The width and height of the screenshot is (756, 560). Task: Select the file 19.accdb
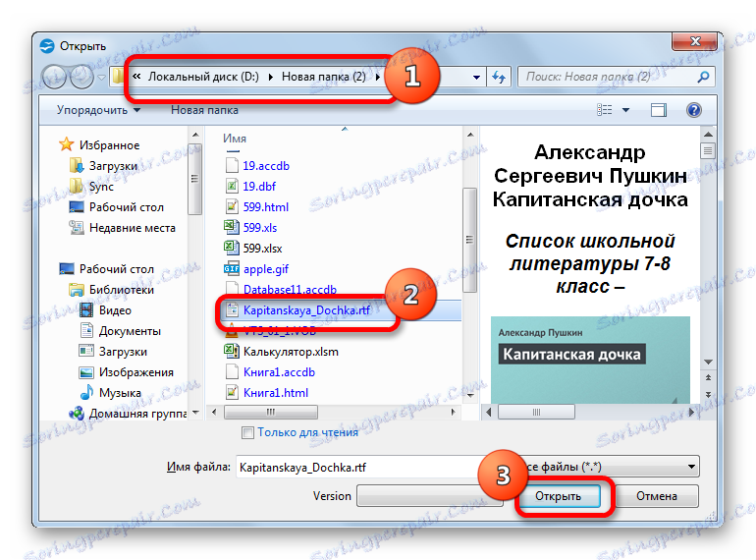tap(266, 165)
